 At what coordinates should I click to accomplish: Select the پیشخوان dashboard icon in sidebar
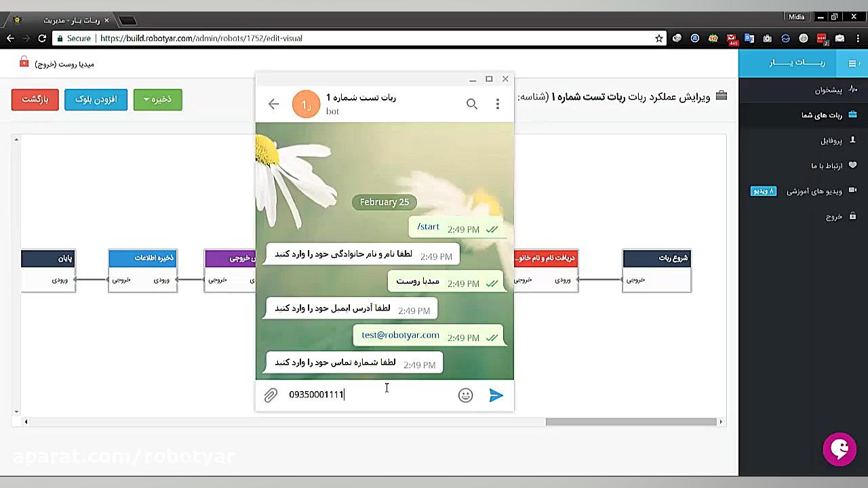853,89
